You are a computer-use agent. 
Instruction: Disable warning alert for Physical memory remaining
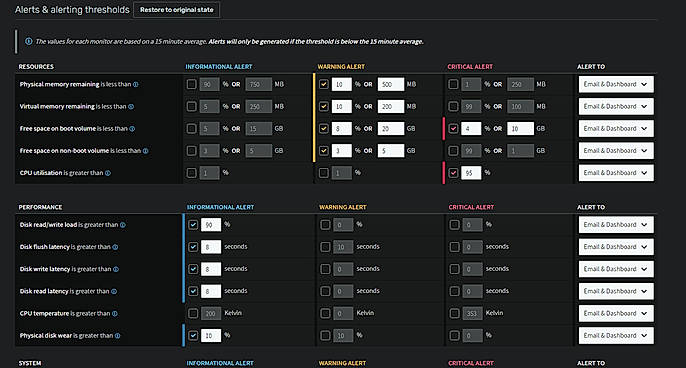323,84
